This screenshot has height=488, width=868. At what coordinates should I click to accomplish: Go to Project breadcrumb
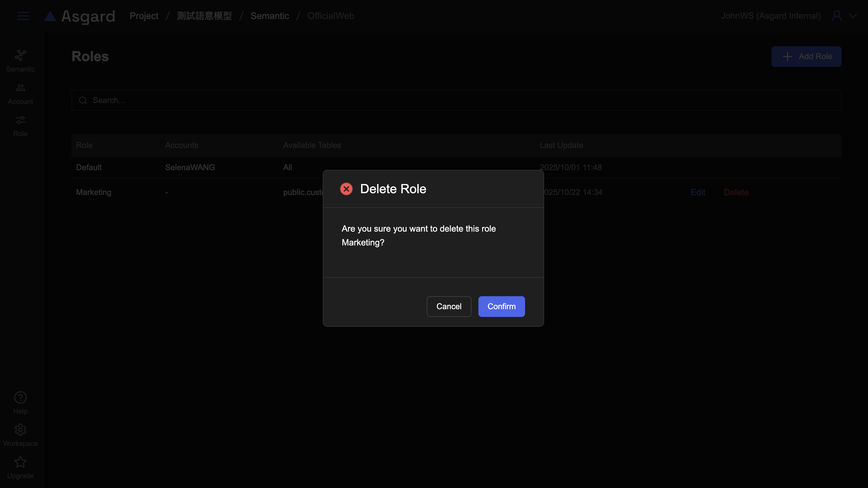144,16
